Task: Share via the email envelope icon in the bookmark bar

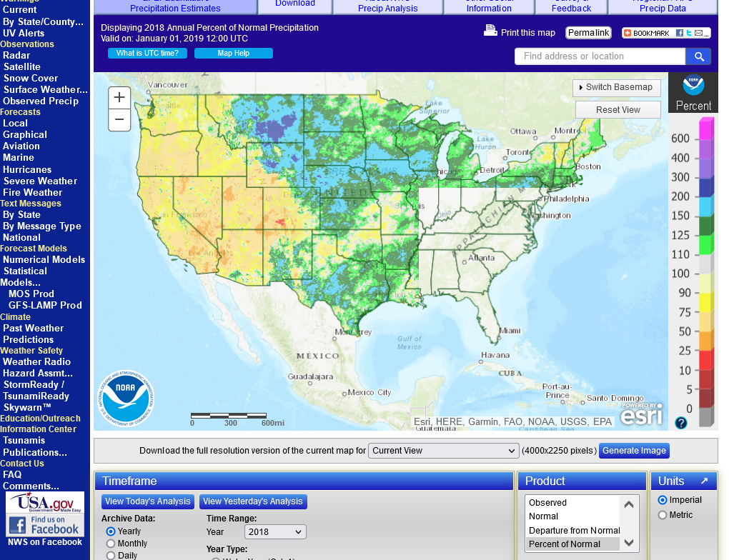Action: click(698, 33)
